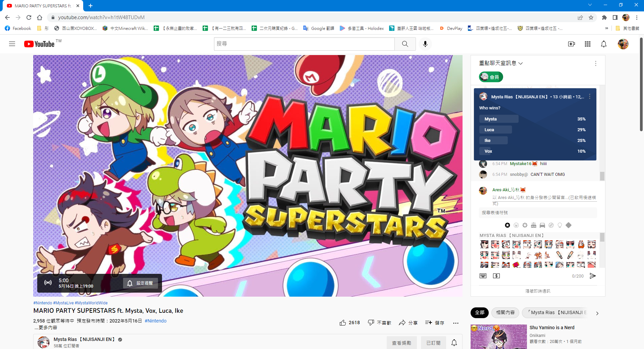Open the Mysta Rias channel name link
This screenshot has width=644, height=349.
pyautogui.click(x=84, y=339)
